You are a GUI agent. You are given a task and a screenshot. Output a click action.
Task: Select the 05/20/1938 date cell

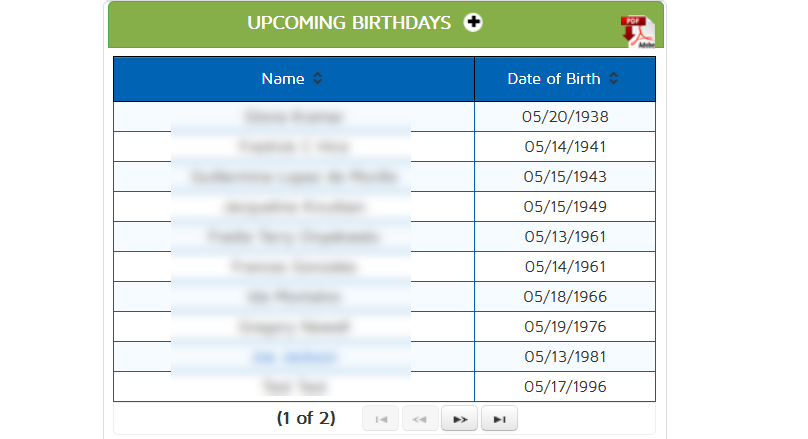565,117
